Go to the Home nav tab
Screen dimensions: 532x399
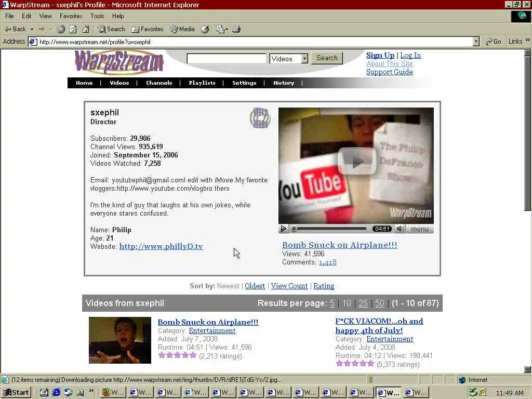point(84,83)
